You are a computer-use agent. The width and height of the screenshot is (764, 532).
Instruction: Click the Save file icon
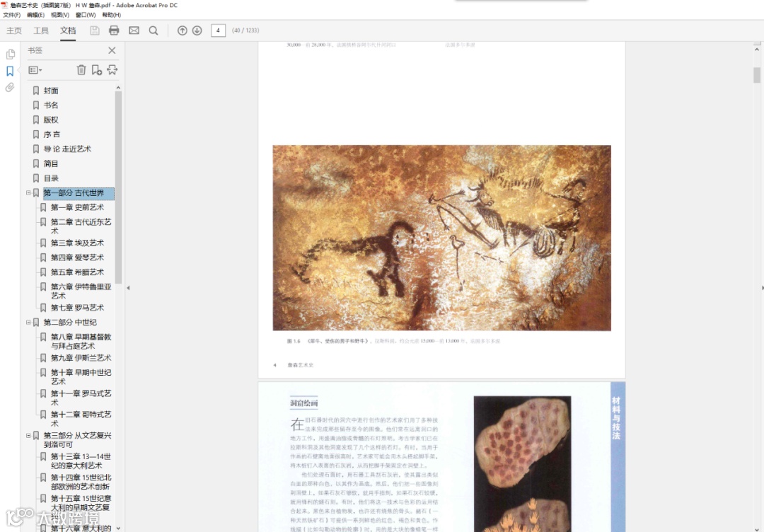pyautogui.click(x=95, y=30)
